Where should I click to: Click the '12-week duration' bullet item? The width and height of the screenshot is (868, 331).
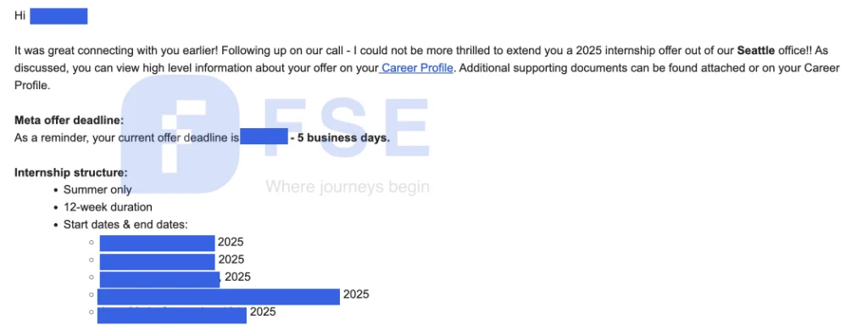(x=108, y=207)
